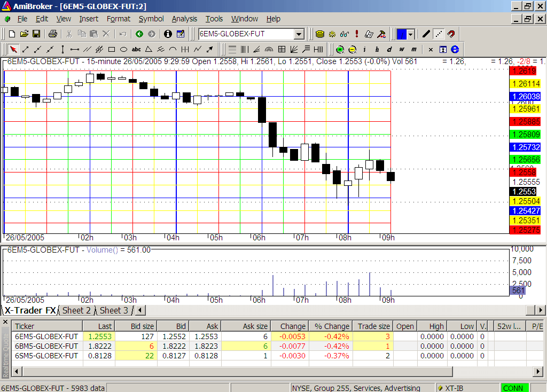Image resolution: width=547 pixels, height=392 pixels.
Task: Click the CONN connection status indicator
Action: click(513, 388)
